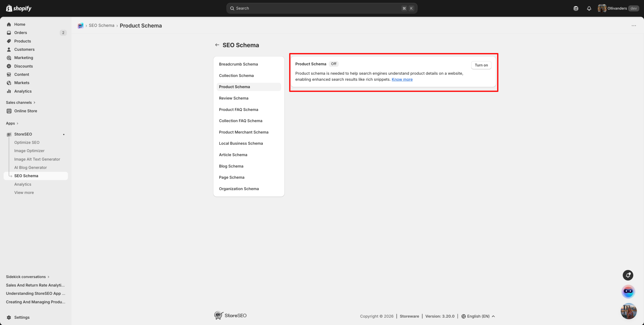Open the English (EN) language dropdown
This screenshot has width=644, height=325.
tap(478, 316)
